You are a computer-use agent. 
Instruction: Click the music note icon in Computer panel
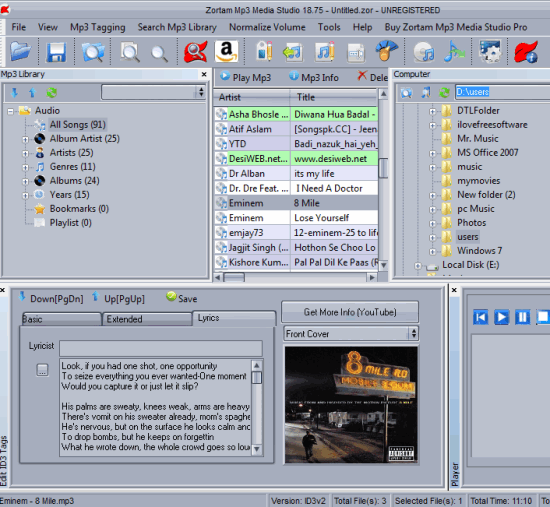click(425, 93)
